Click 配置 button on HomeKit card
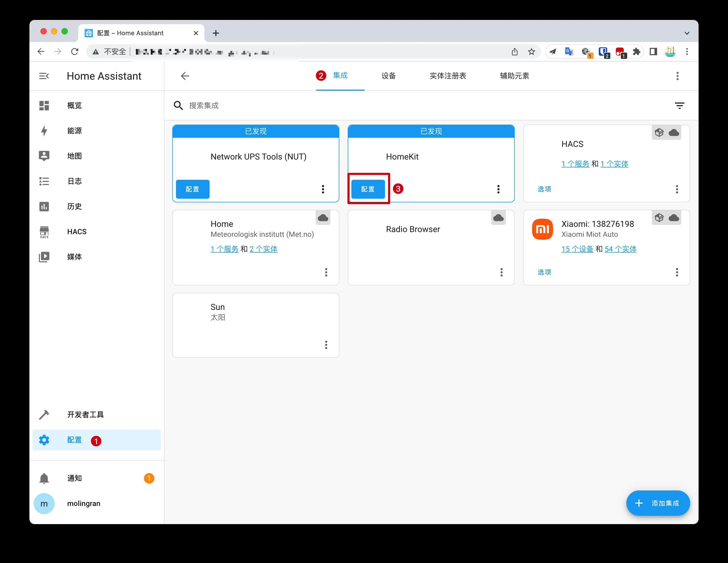This screenshot has height=563, width=728. pyautogui.click(x=368, y=189)
